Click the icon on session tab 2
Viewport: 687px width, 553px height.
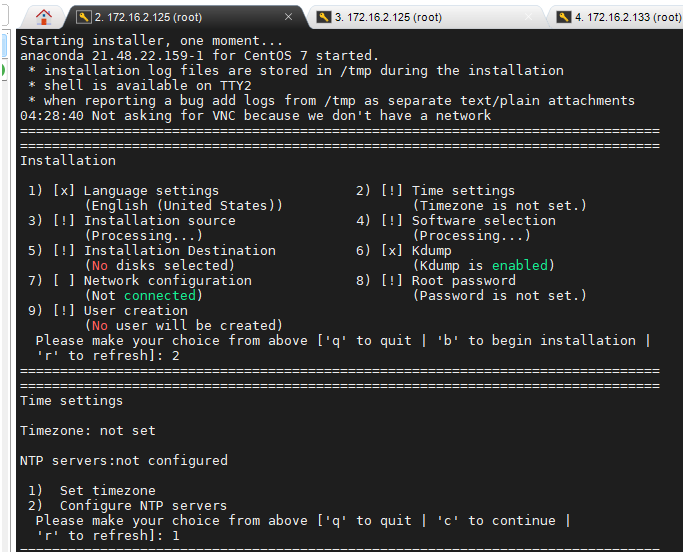83,17
